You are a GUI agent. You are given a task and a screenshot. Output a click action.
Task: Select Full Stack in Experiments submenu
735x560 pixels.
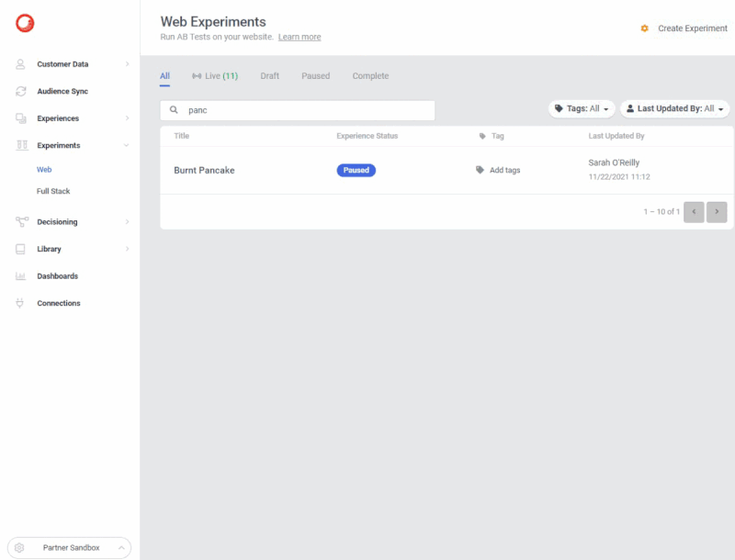pos(53,192)
